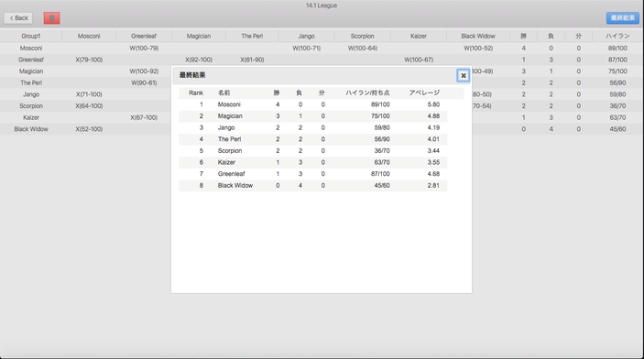The height and width of the screenshot is (359, 644).
Task: Click Kaizer column header in league table
Action: 419,36
